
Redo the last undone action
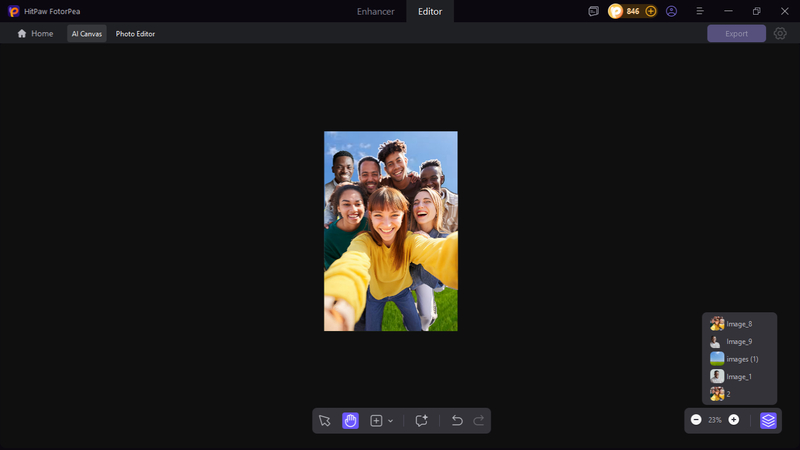(x=479, y=420)
